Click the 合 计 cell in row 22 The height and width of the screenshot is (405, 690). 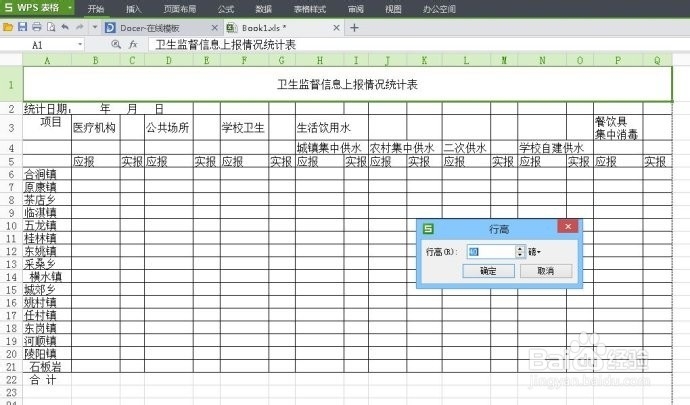coord(47,379)
